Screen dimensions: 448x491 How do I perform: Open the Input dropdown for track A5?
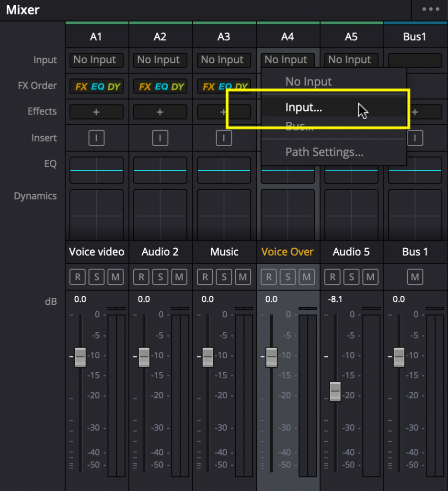click(x=351, y=60)
